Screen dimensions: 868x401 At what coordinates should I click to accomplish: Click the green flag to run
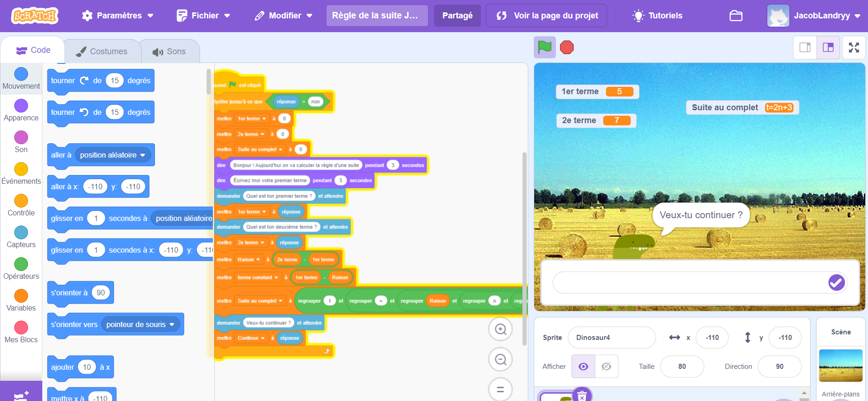coord(545,47)
